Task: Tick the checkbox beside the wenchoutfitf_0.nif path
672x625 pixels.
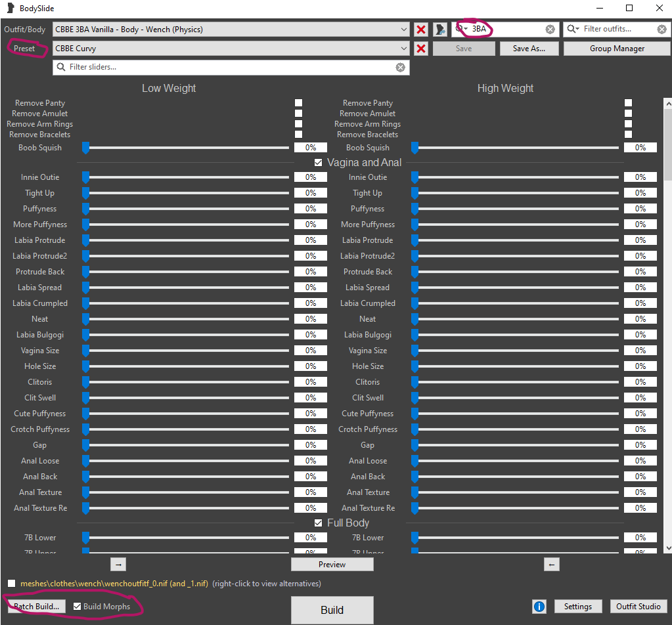Action: click(12, 584)
